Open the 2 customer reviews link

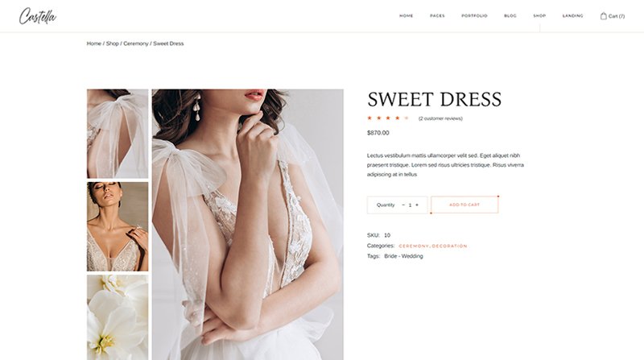pos(440,118)
